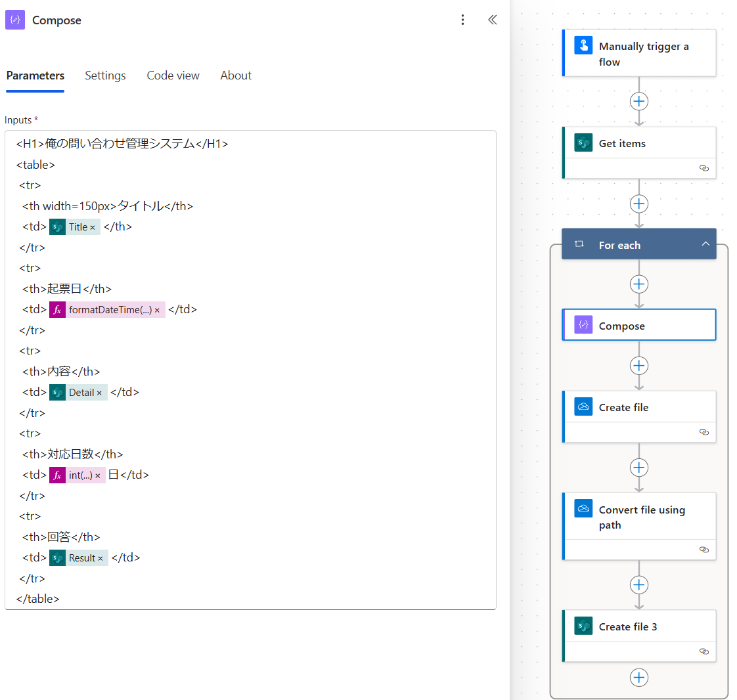Click the SharePoint icon on Create file 3

click(x=583, y=626)
